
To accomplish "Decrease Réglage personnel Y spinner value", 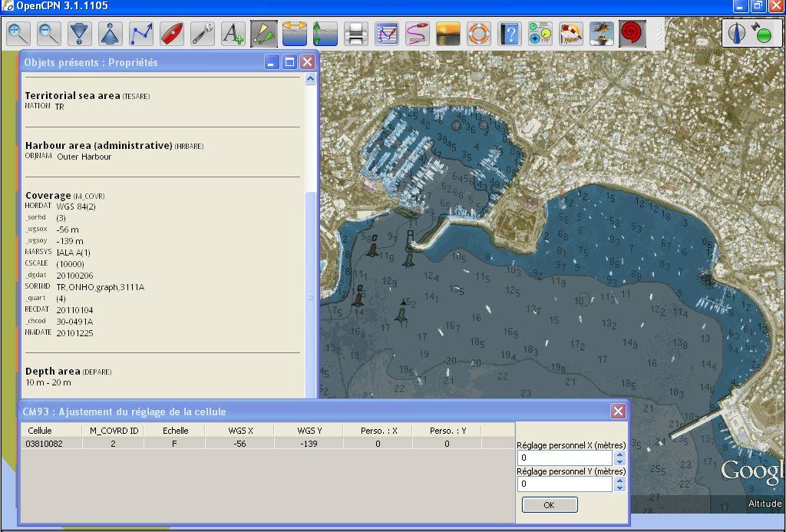I will tap(619, 487).
